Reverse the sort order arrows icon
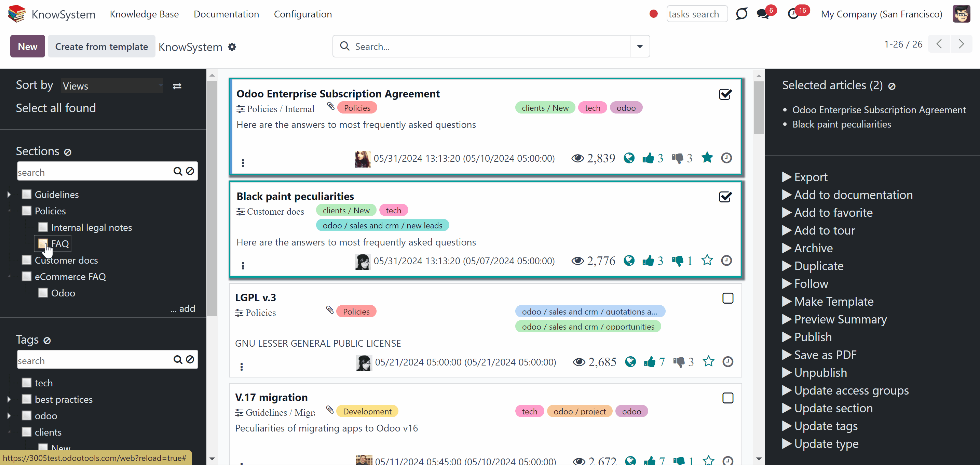 coord(177,87)
